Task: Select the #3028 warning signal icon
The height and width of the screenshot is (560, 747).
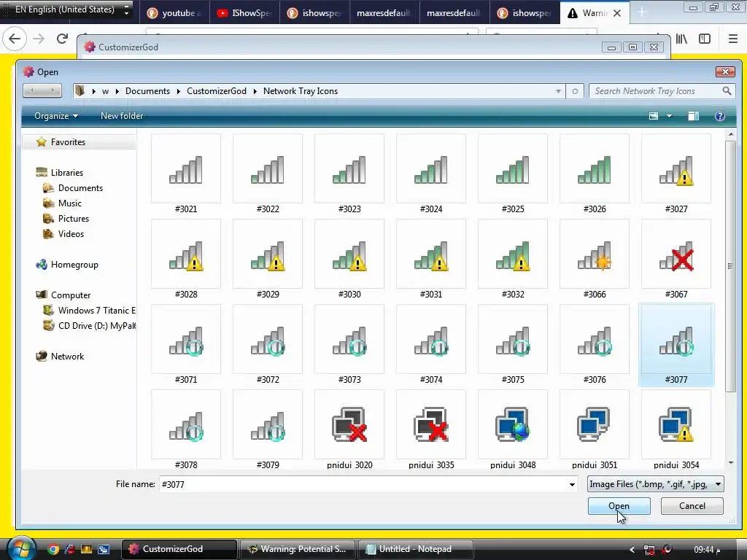Action: point(186,259)
